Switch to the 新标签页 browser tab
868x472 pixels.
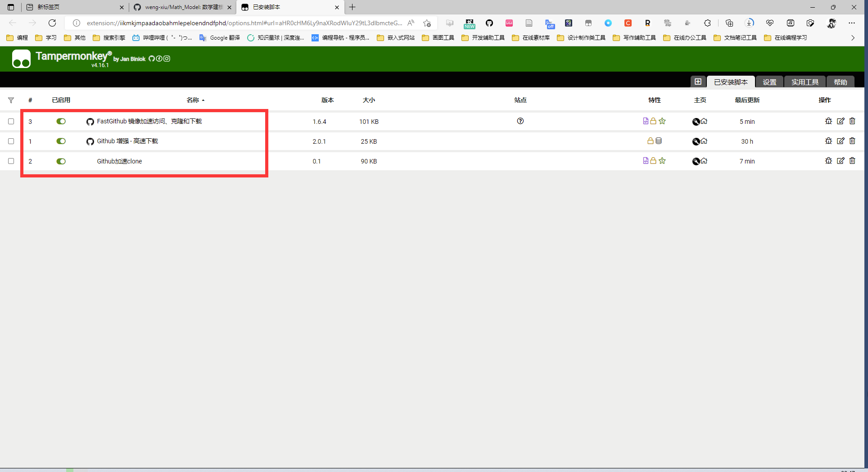[75, 7]
